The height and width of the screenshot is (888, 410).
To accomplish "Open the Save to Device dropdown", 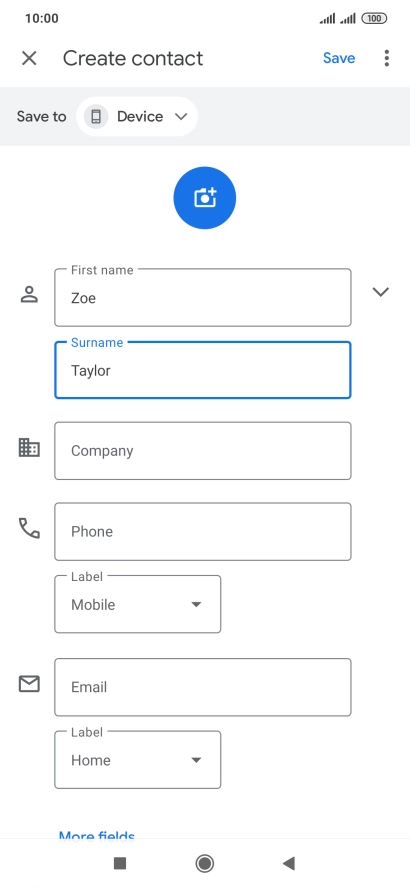I will 137,117.
